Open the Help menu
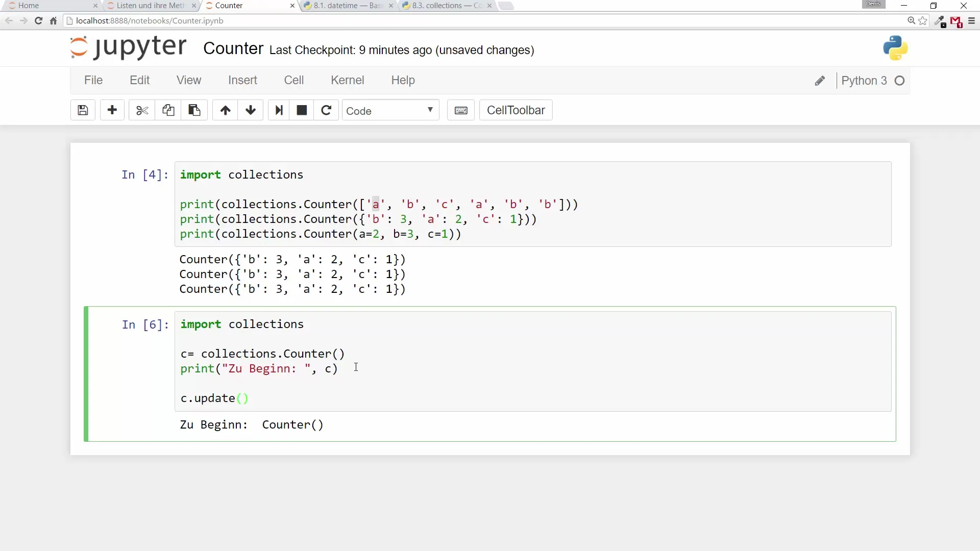980x551 pixels. pos(403,80)
